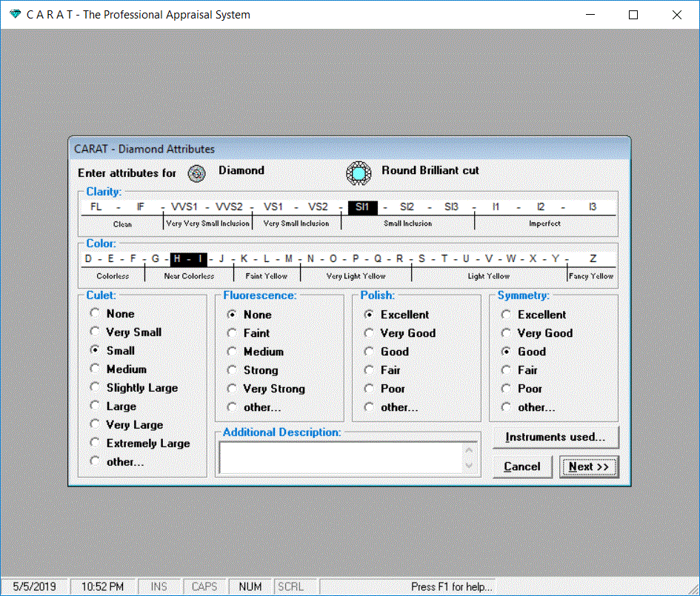Screen dimensions: 700x596
Task: Select Culet option None
Action: (96, 314)
